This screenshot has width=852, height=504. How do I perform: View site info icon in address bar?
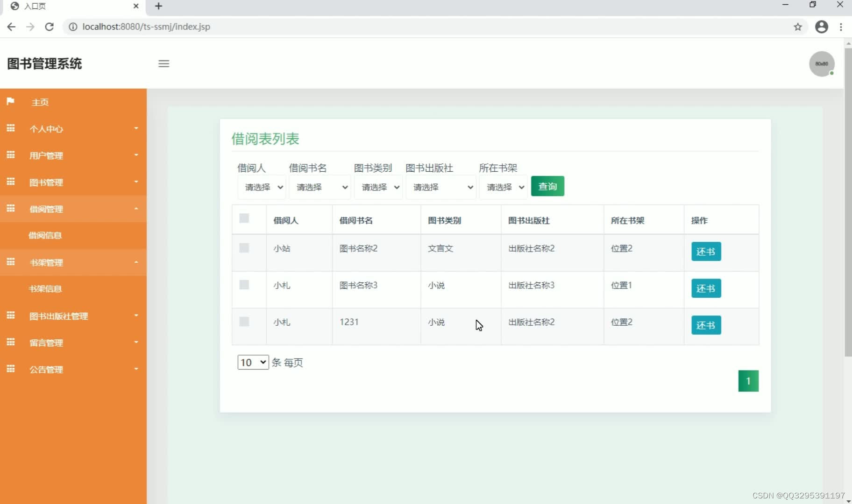pyautogui.click(x=73, y=27)
